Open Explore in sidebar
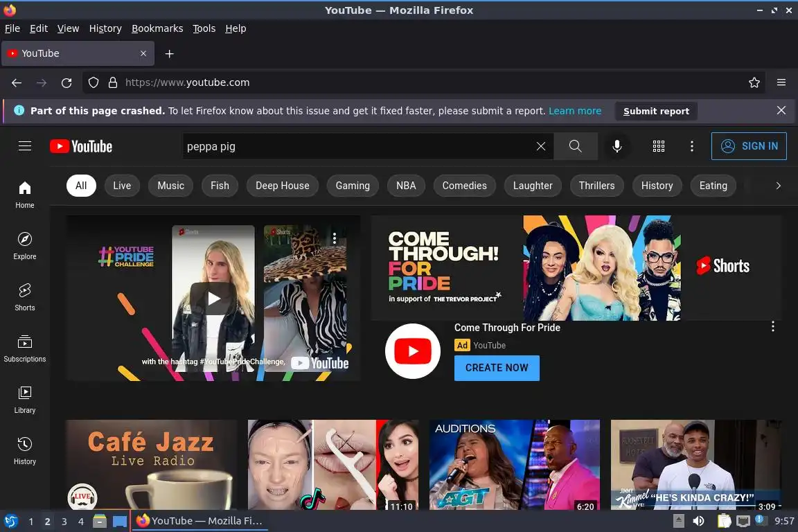The height and width of the screenshot is (532, 798). [x=24, y=247]
